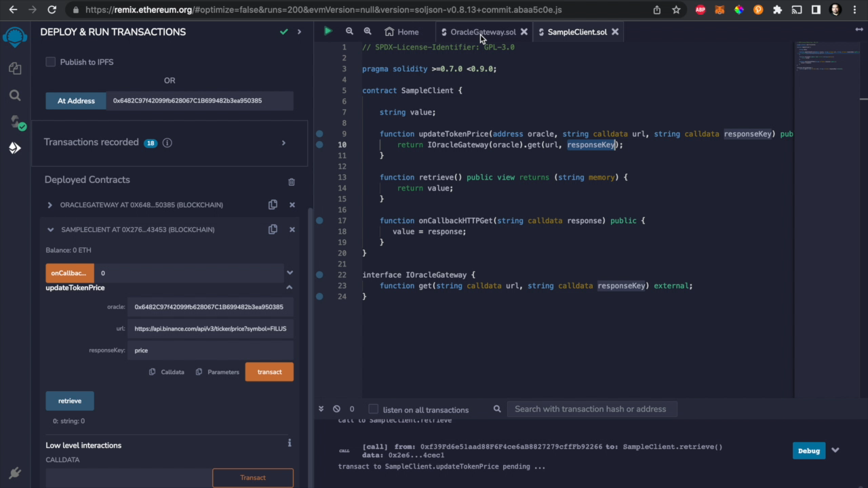Click the info icon next to Transactions recorded
Viewport: 868px width, 488px height.
tap(167, 142)
